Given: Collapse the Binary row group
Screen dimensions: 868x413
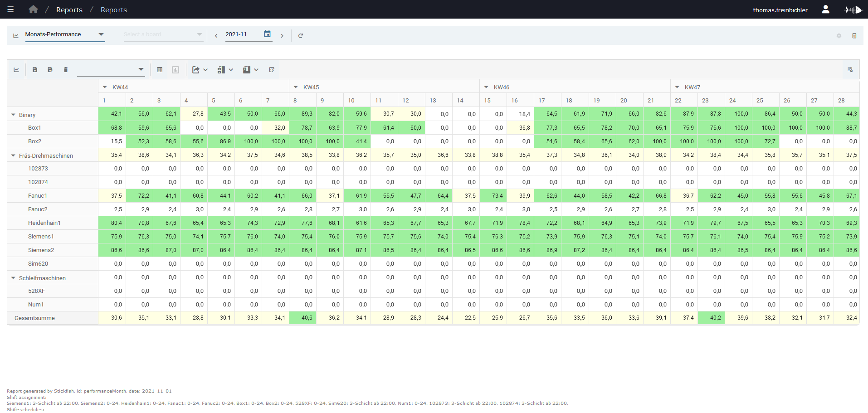Looking at the screenshot, I should pos(13,115).
